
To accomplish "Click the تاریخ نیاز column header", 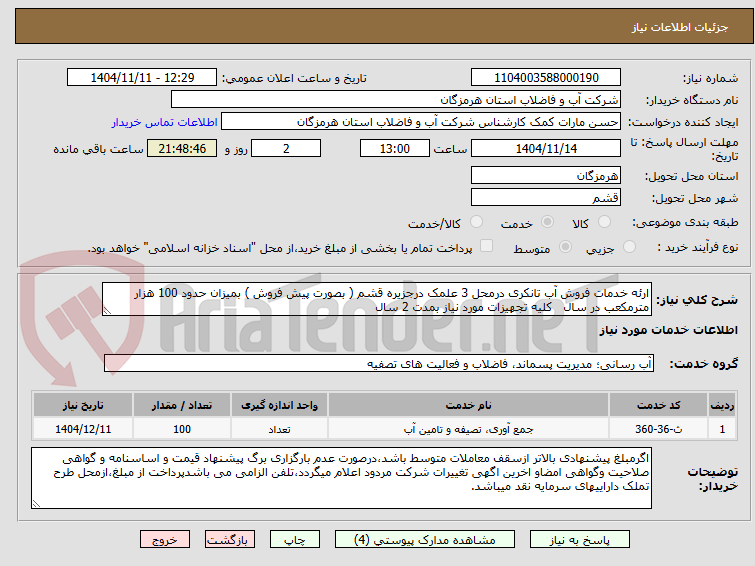I will 83,405.
